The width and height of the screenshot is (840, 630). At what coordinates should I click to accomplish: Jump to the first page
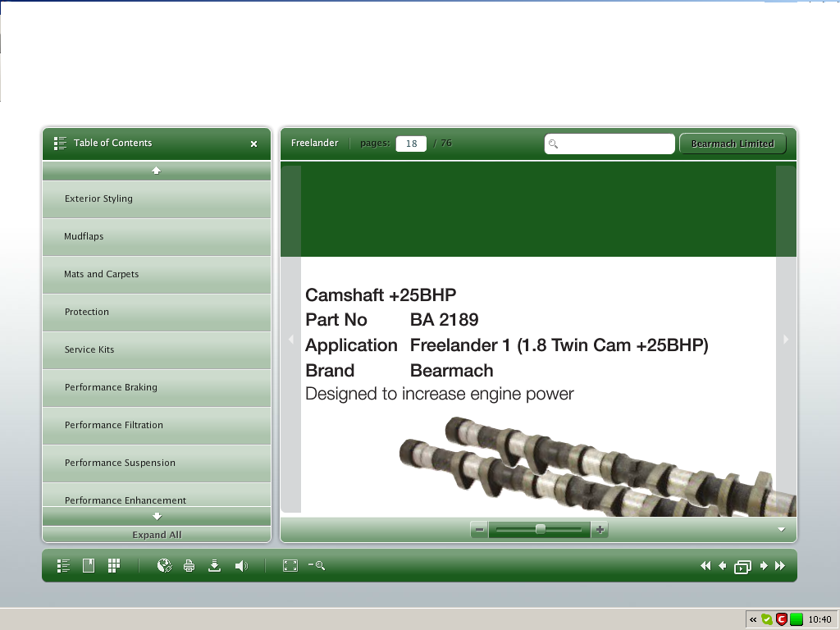pyautogui.click(x=705, y=566)
